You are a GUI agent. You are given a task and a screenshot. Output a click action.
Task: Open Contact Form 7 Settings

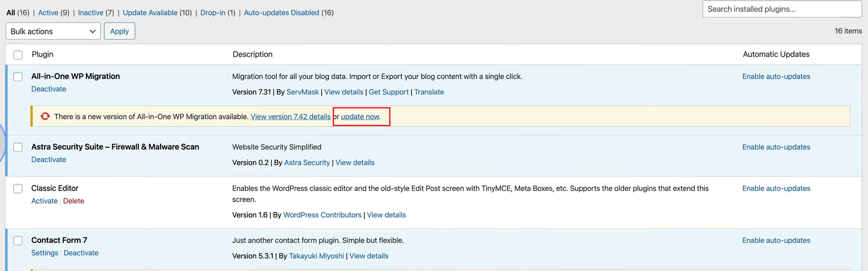point(44,253)
